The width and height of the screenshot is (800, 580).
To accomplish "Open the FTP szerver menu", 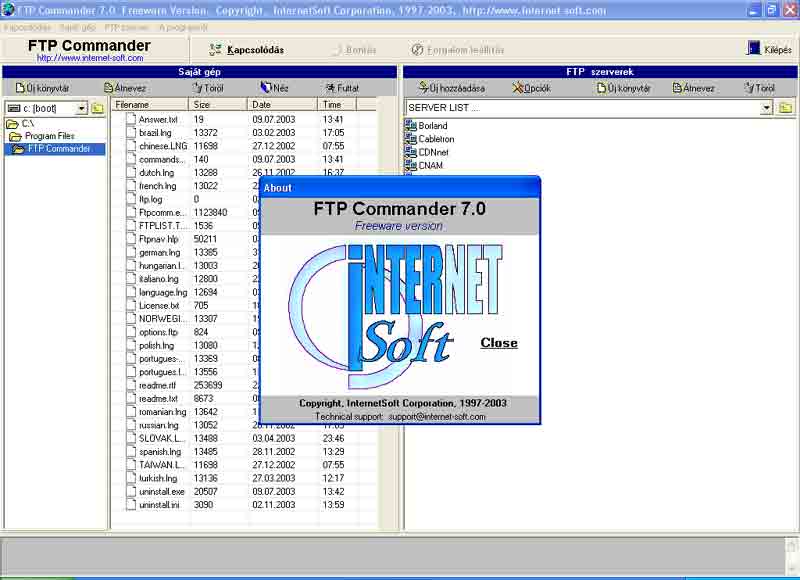I will tap(127, 28).
